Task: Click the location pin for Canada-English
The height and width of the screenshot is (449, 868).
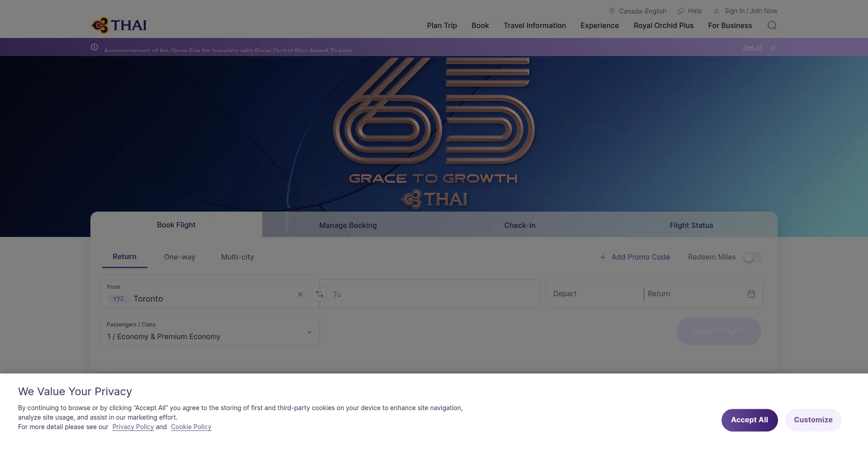Action: tap(612, 11)
